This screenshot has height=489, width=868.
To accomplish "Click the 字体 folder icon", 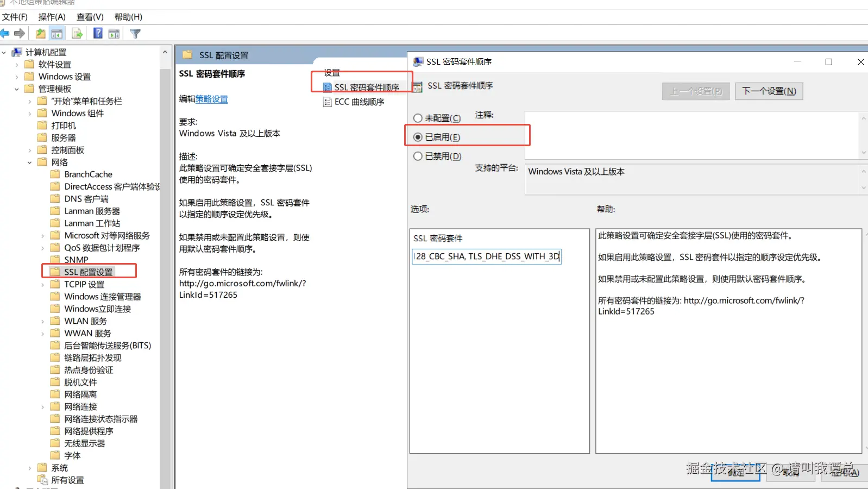I will (x=55, y=455).
